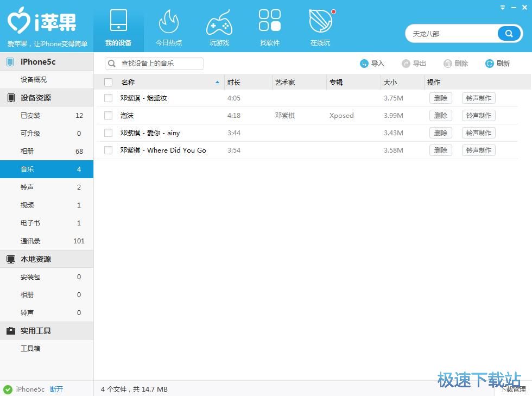Select 通讯录 in the sidebar
The width and height of the screenshot is (532, 396).
(x=47, y=241)
